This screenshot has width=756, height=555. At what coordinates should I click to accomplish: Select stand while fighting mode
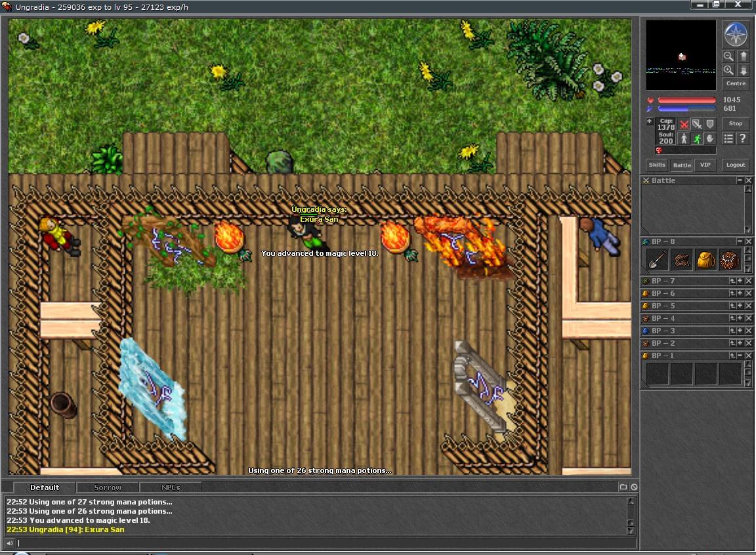point(684,139)
